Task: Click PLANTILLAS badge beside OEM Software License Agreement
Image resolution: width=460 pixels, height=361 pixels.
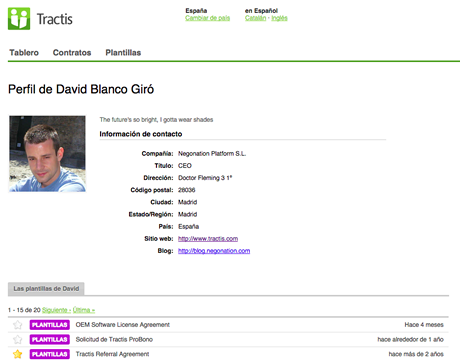Action: click(50, 325)
